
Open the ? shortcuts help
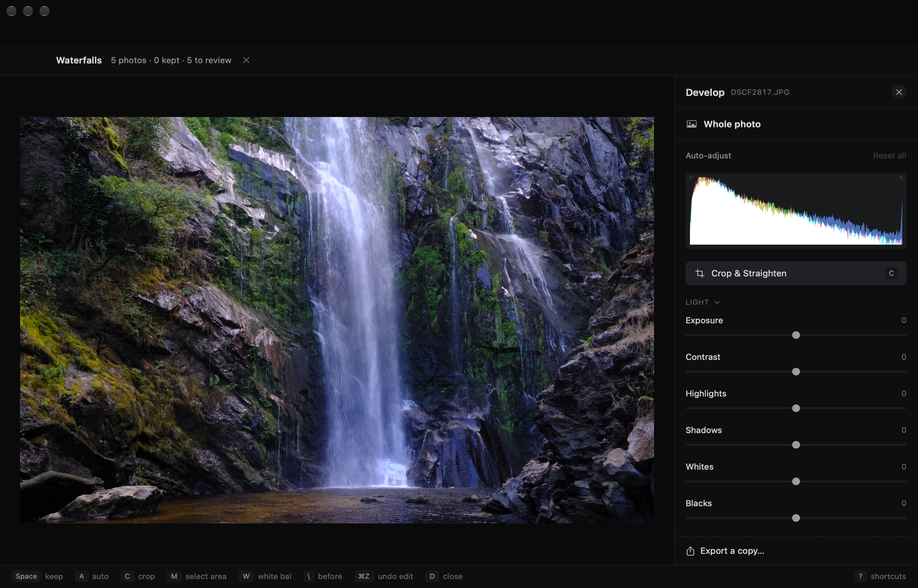880,576
